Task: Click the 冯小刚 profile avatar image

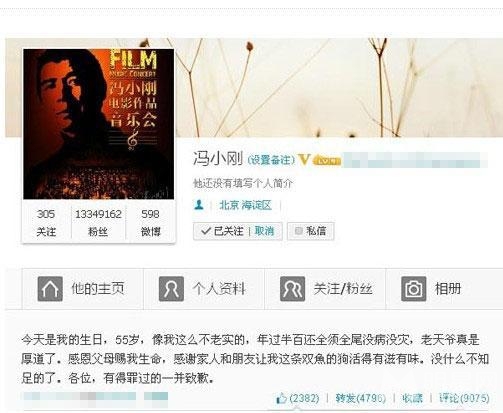Action: click(98, 124)
